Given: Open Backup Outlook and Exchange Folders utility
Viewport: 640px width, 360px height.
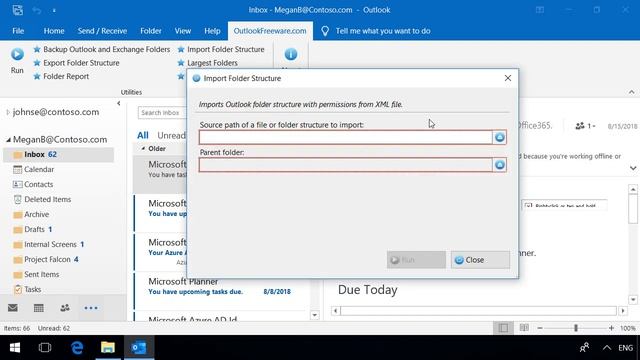Looking at the screenshot, I should click(x=101, y=49).
